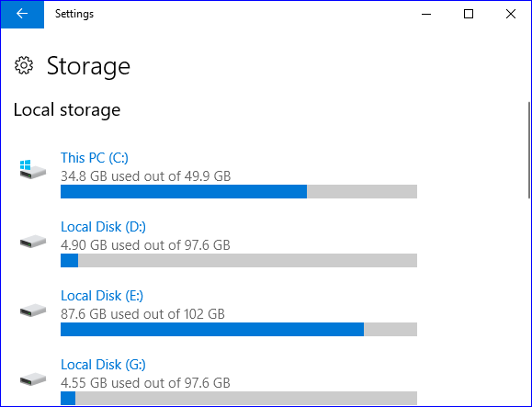Maximize the Settings window
532x407 pixels.
(x=469, y=14)
